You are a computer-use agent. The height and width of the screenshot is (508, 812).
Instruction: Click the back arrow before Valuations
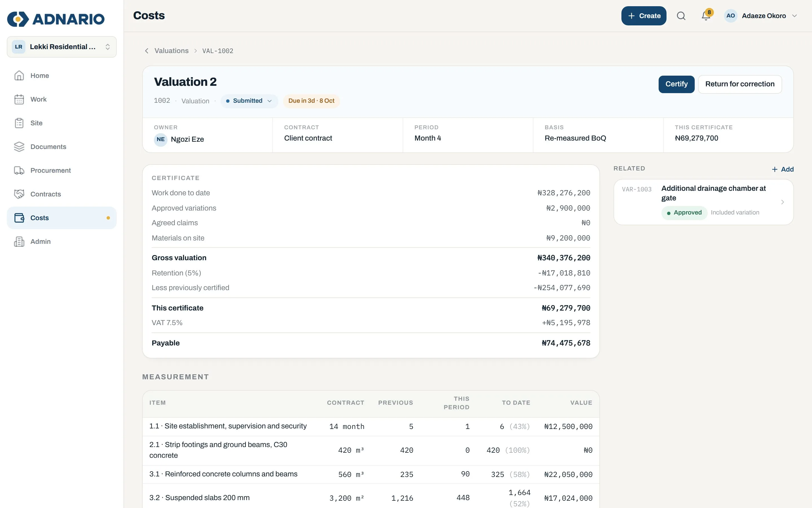pos(147,51)
